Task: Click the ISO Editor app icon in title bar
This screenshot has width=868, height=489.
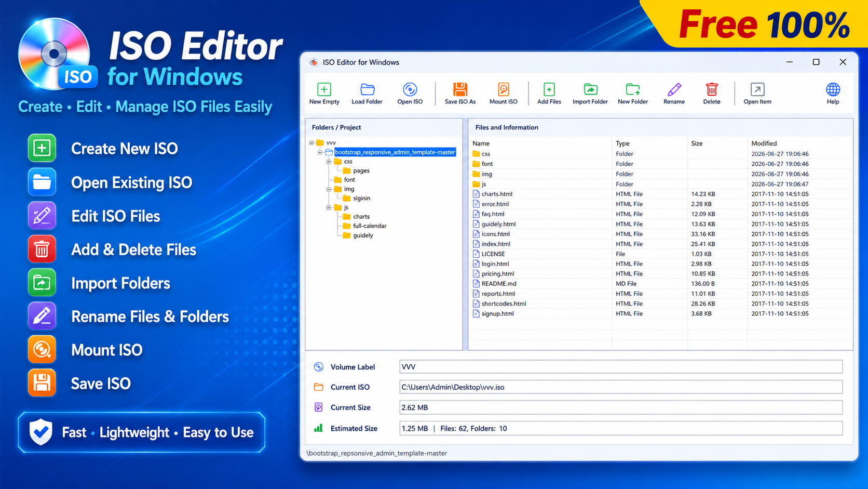Action: (x=314, y=62)
